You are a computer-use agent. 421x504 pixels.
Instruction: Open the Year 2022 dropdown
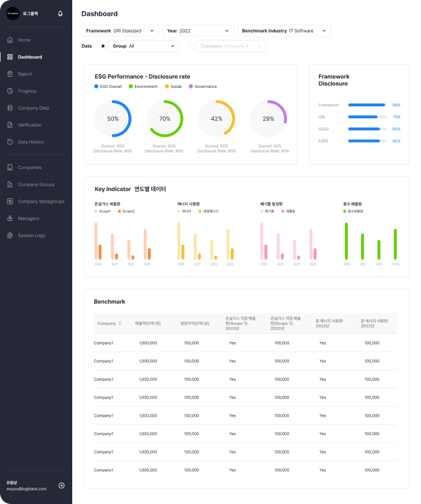click(x=198, y=31)
